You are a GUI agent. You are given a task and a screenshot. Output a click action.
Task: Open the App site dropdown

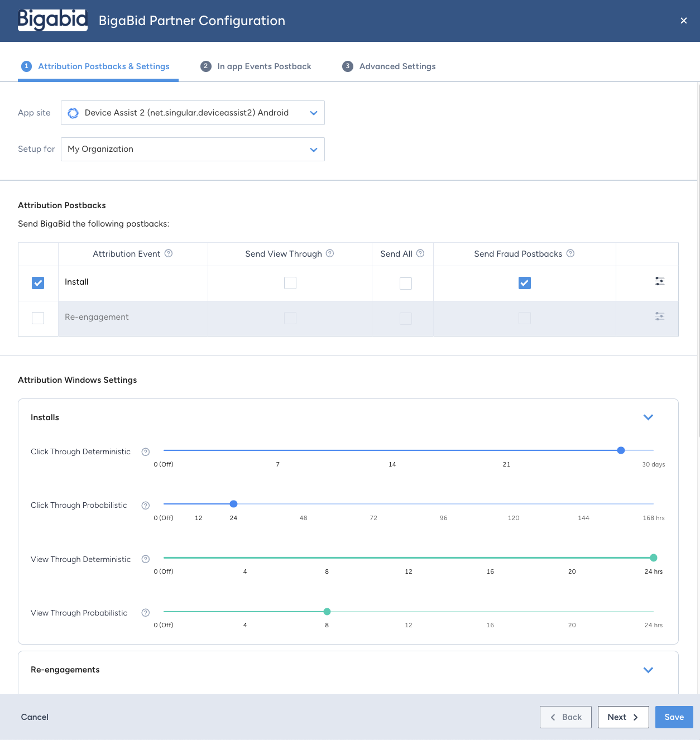tap(193, 113)
